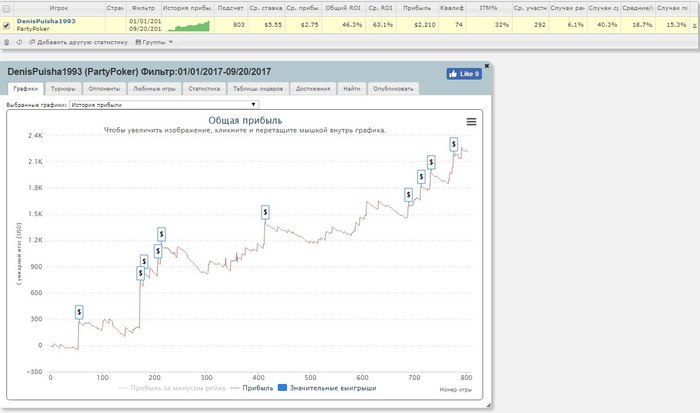Screen dimensions: 700x413
Task: Toggle the Прибыль legend series
Action: point(252,388)
